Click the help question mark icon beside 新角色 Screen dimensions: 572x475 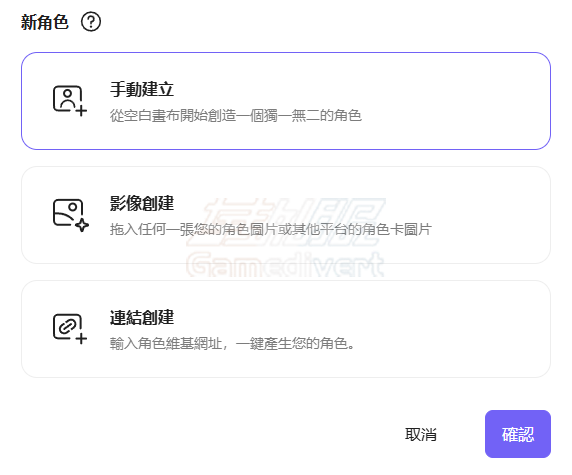coord(91,22)
